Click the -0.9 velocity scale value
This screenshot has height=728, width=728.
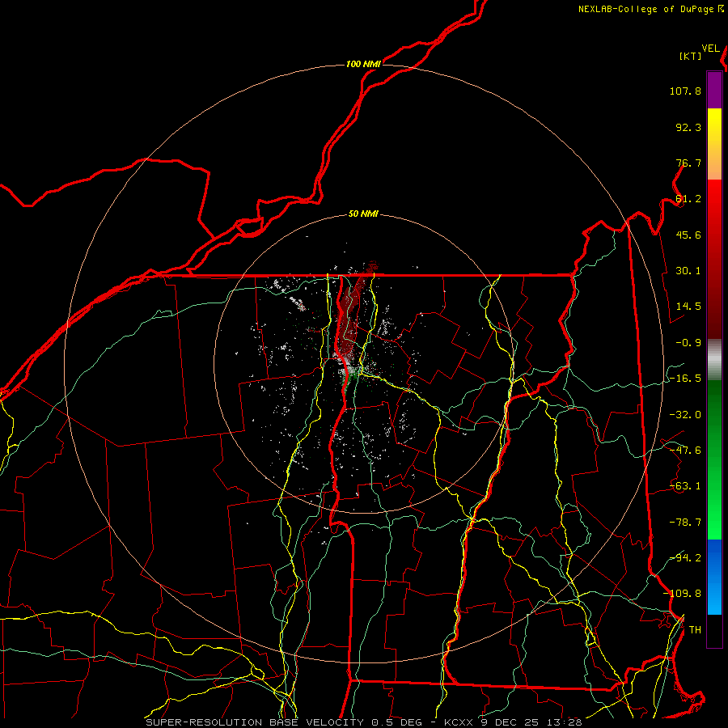point(688,343)
